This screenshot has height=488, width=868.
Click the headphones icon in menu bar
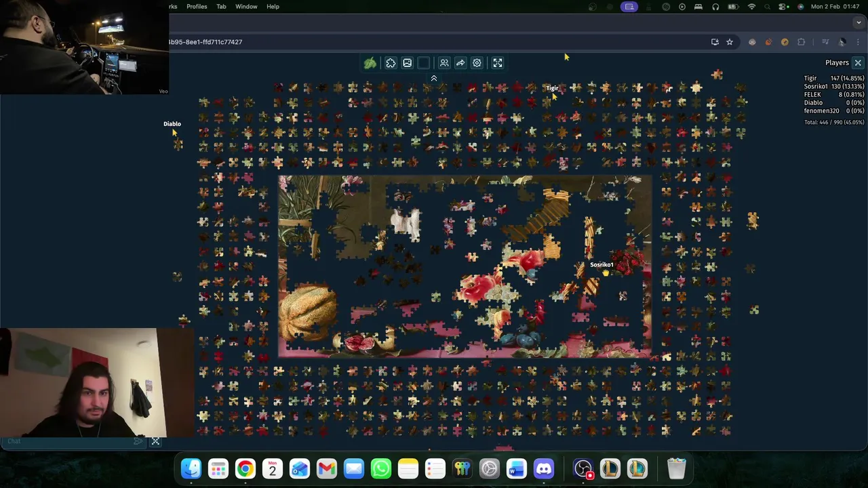pyautogui.click(x=715, y=6)
